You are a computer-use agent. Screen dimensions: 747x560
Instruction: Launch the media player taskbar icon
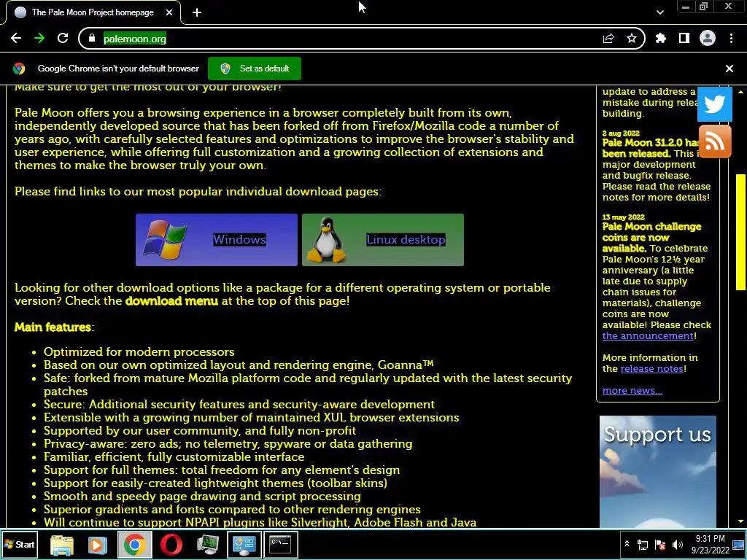pos(98,545)
